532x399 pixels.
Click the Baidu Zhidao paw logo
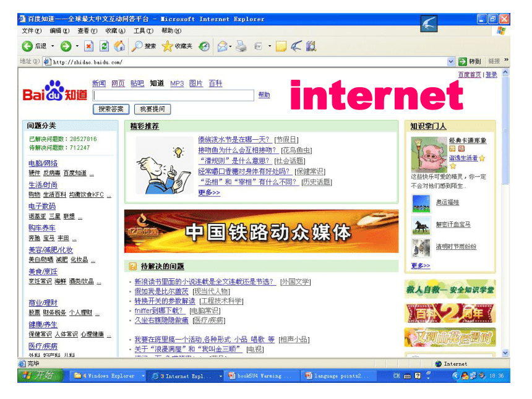click(x=54, y=90)
